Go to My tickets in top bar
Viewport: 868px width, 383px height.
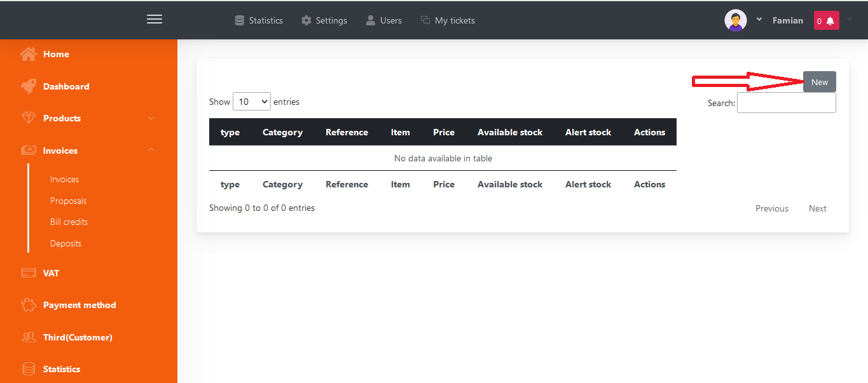(x=448, y=20)
